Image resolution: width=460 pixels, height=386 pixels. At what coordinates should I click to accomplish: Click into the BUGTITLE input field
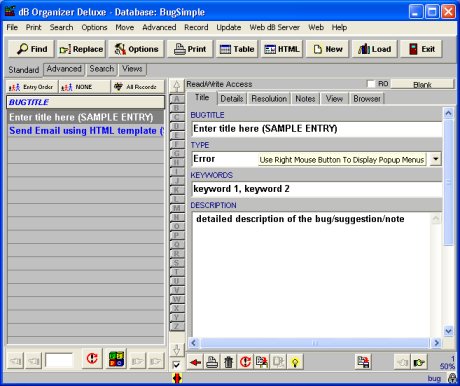[317, 129]
